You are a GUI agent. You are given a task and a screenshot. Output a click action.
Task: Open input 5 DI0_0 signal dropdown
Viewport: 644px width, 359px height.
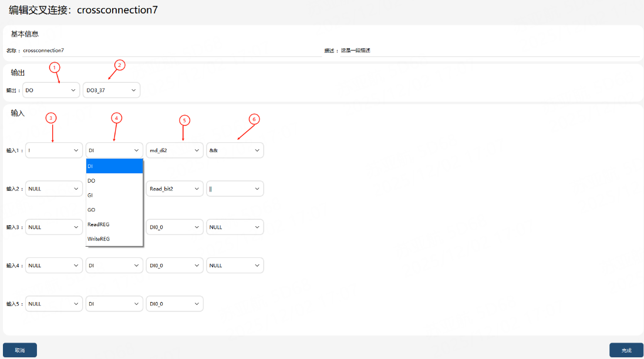(174, 304)
